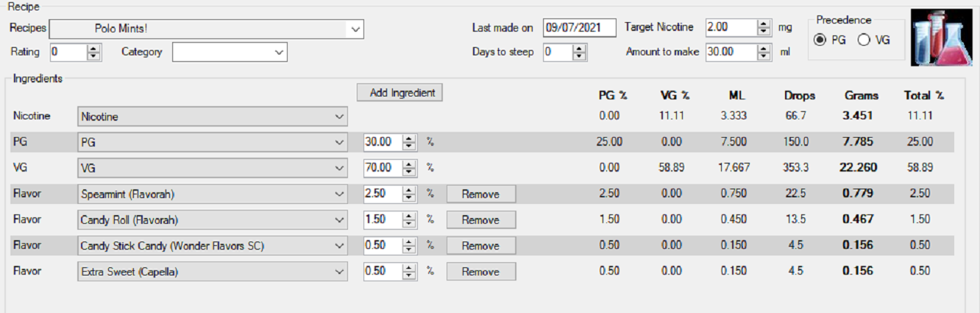Click the Nicotine drops value 66.7
980x313 pixels.
(795, 116)
